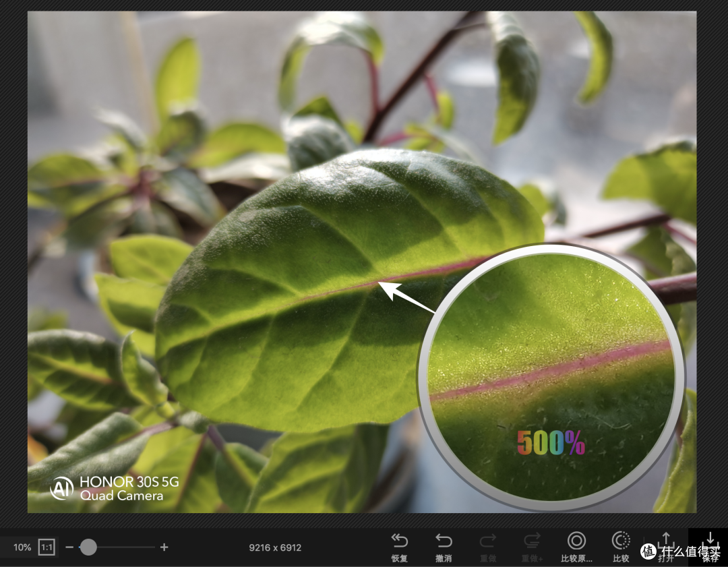Click the 比较 compare icon
The height and width of the screenshot is (567, 728).
621,541
